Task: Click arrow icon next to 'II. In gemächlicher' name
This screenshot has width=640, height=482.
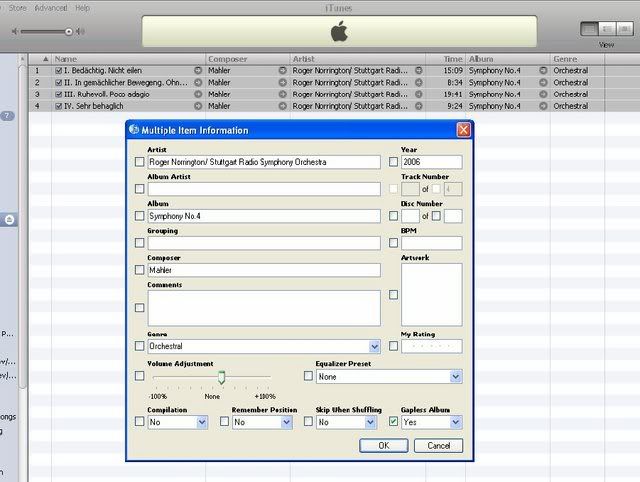Action: click(198, 82)
